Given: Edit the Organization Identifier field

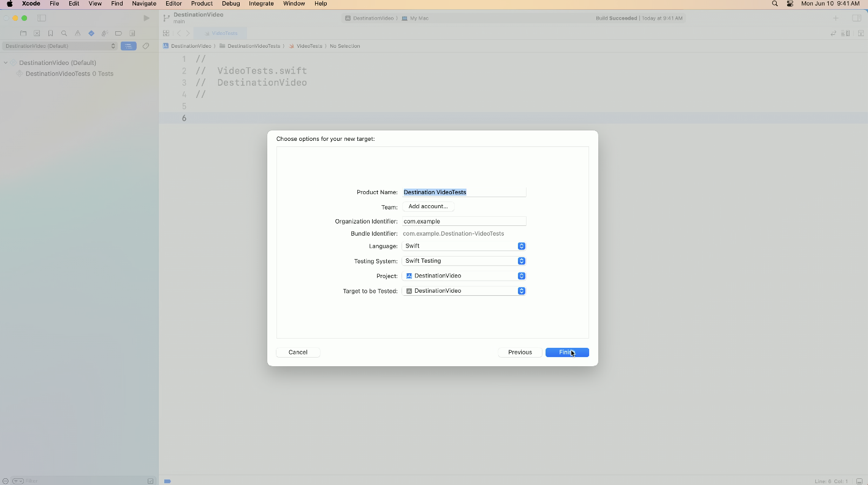Looking at the screenshot, I should (464, 221).
